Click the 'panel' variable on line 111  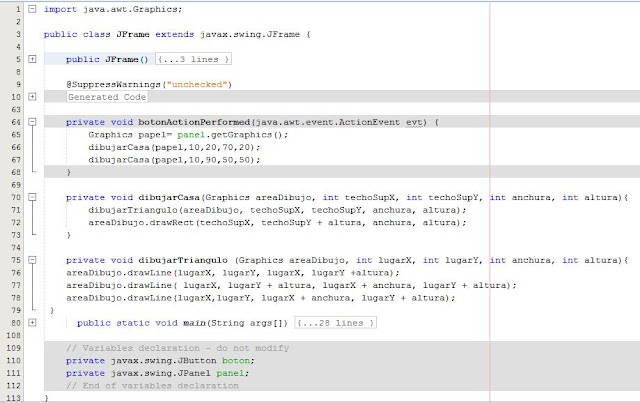click(230, 374)
